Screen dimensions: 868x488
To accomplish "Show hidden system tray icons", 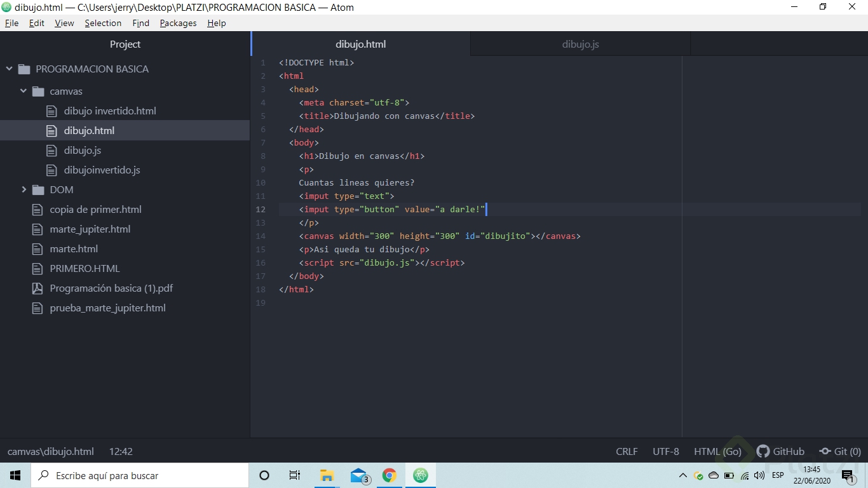I will [683, 475].
